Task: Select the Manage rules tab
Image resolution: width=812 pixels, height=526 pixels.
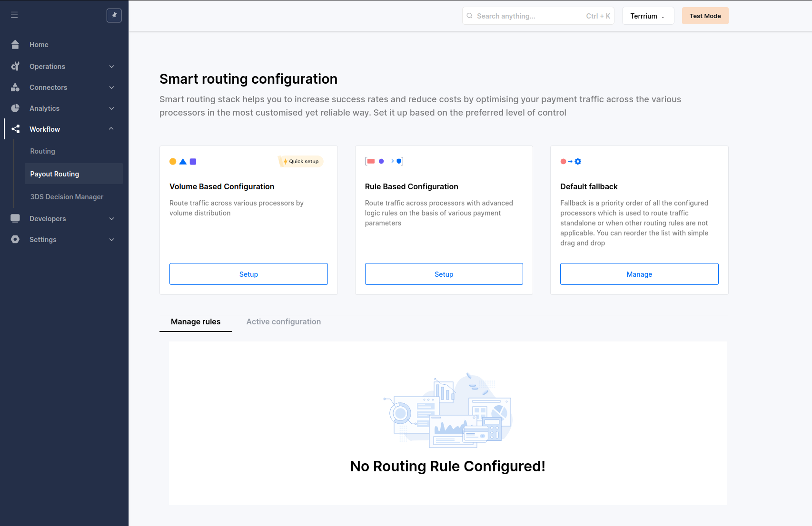Action: [196, 321]
